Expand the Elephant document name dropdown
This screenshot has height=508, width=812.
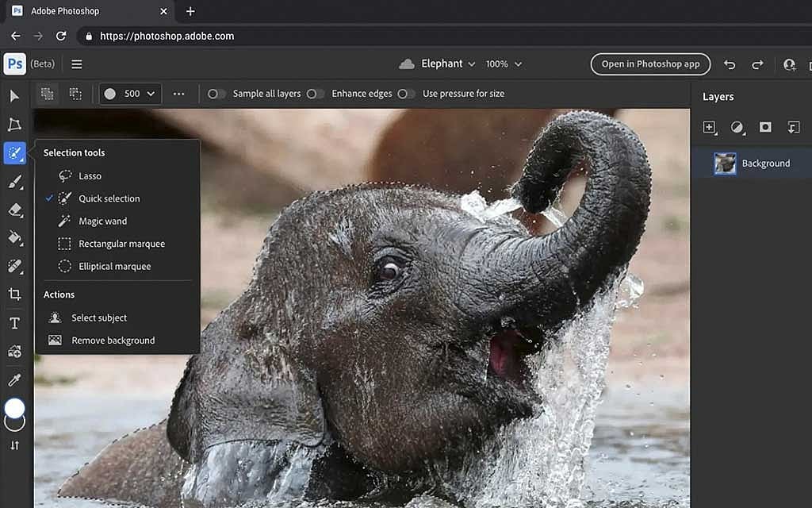[x=448, y=63]
